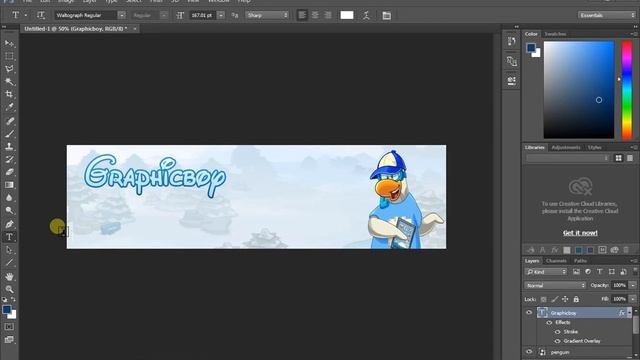Toggle the Character and Paragraph panels
640x360 pixels.
pos(386,16)
